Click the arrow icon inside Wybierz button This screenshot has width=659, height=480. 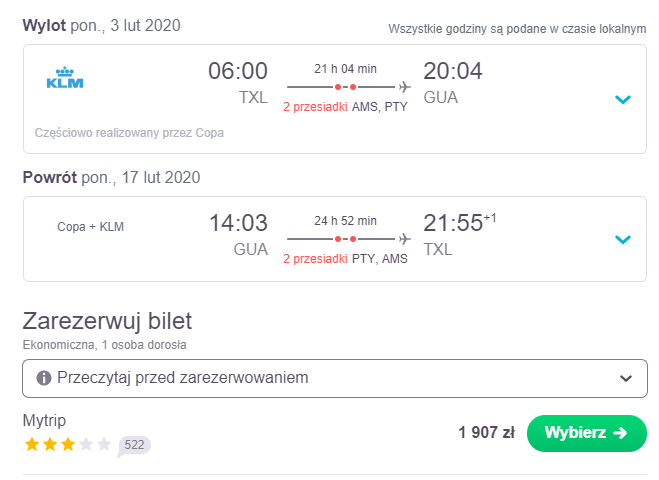tap(620, 433)
